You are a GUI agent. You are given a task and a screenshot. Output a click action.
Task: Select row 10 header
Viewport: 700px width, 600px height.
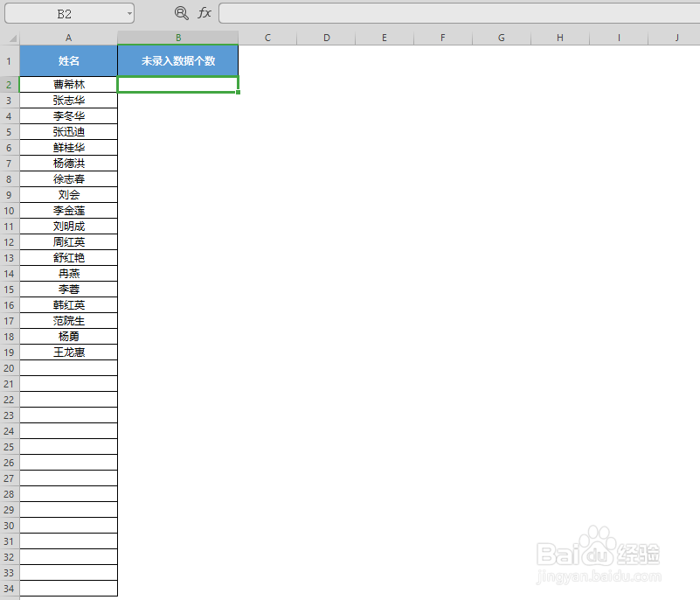(10, 211)
